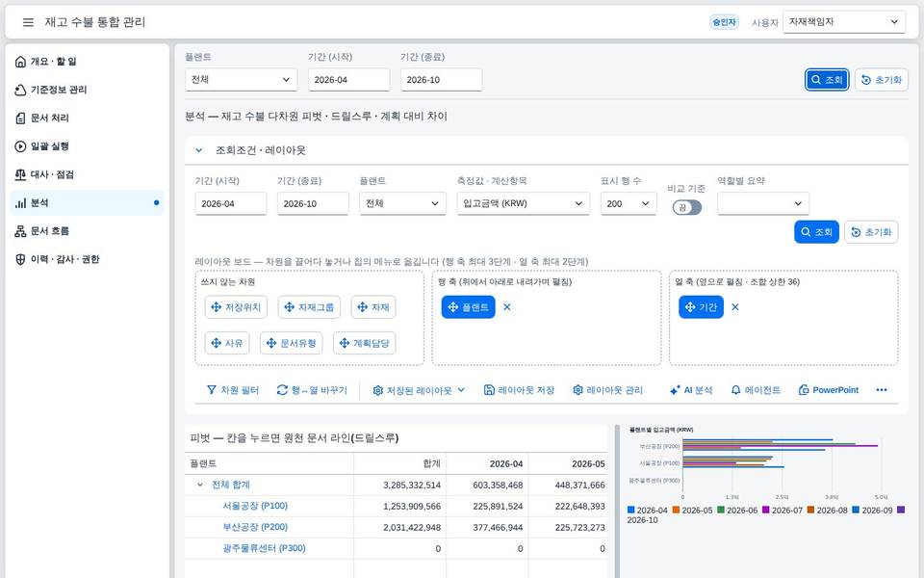Click the 문서유형 dimension chip
This screenshot has height=578, width=924.
click(x=291, y=343)
